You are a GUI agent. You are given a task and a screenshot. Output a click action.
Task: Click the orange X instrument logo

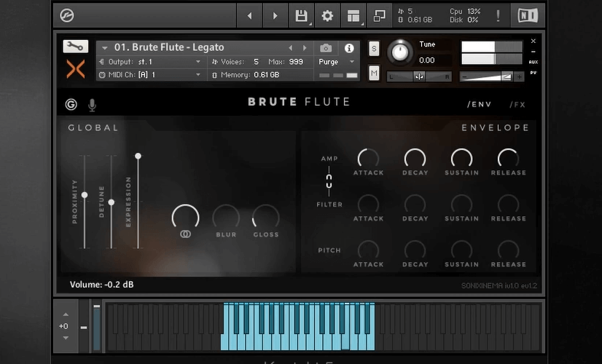[x=76, y=69]
